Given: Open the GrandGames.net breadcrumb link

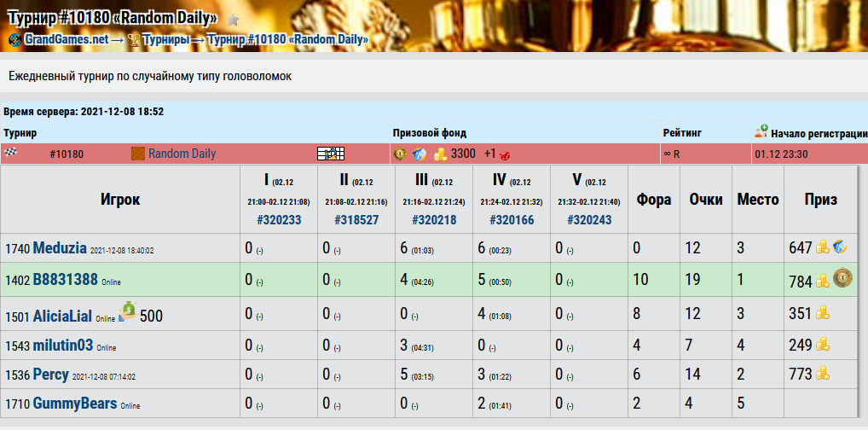Looking at the screenshot, I should (67, 39).
